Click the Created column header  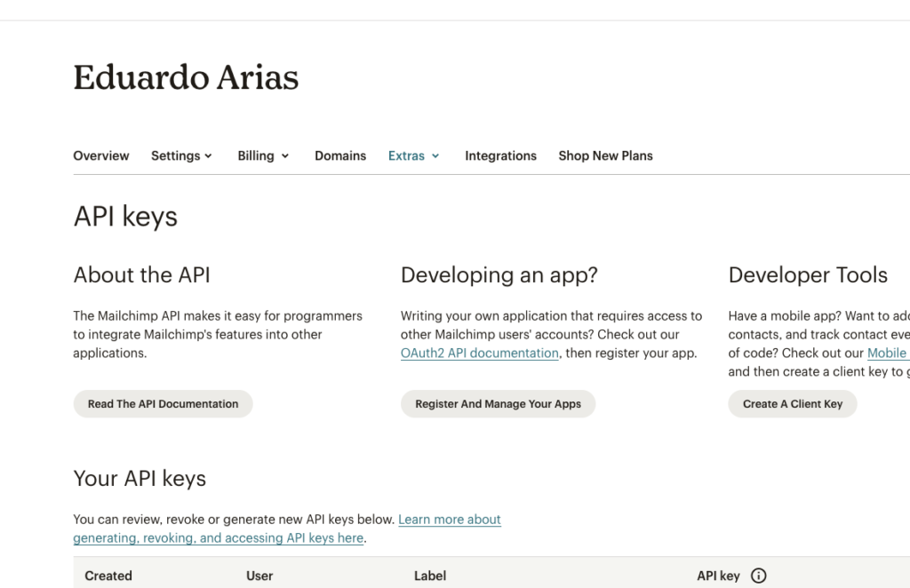click(x=108, y=576)
